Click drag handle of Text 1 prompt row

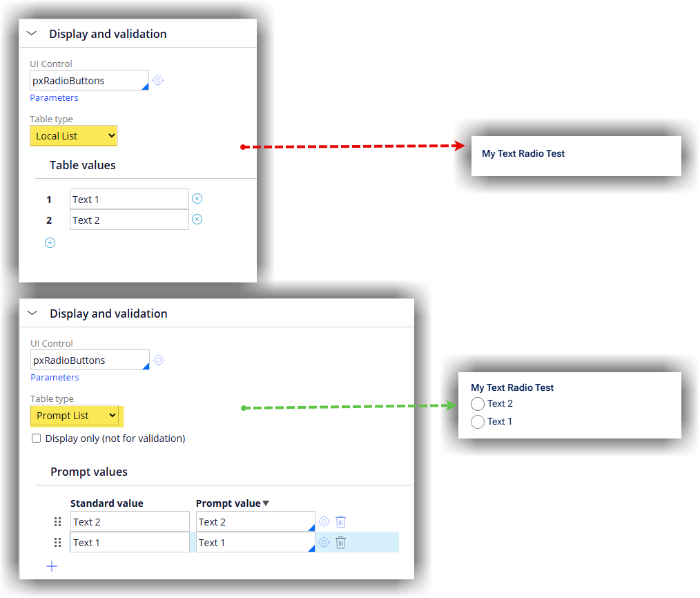(x=58, y=543)
